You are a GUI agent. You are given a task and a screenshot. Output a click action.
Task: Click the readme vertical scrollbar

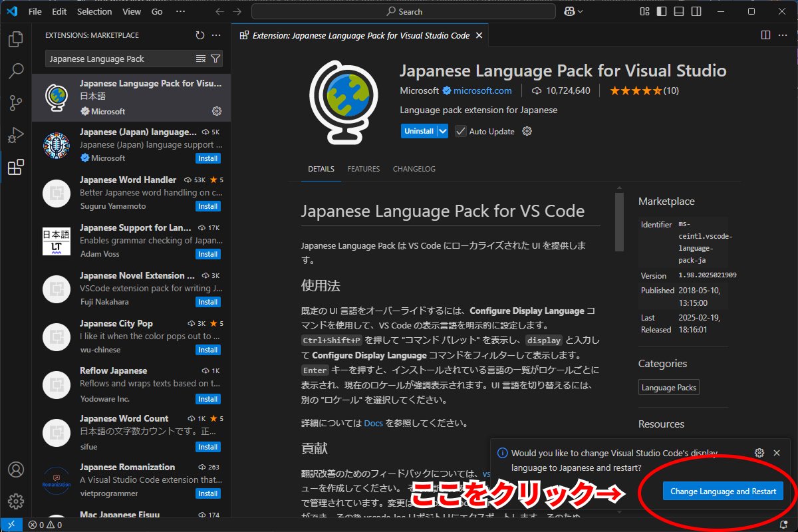click(x=619, y=221)
